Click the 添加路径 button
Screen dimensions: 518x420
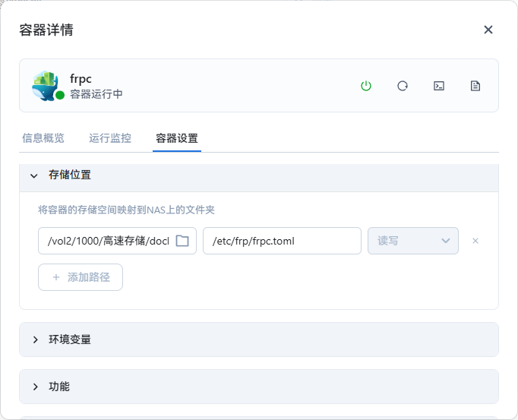(x=81, y=277)
